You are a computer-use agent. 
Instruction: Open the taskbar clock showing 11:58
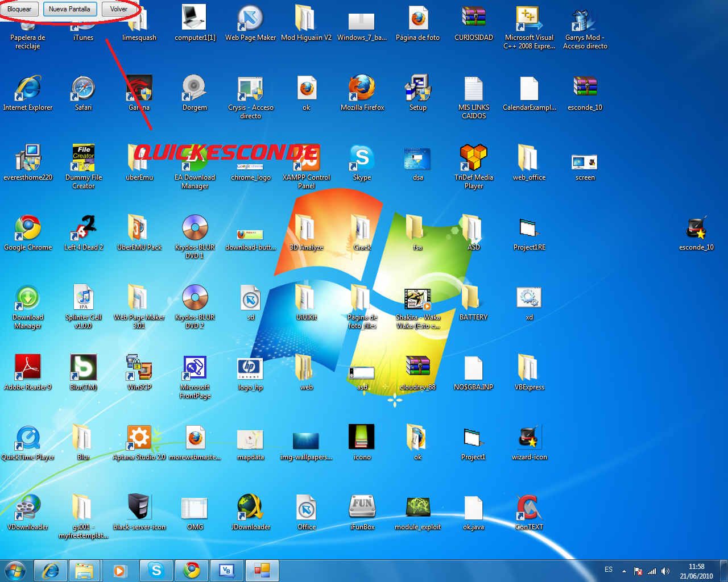pyautogui.click(x=696, y=571)
